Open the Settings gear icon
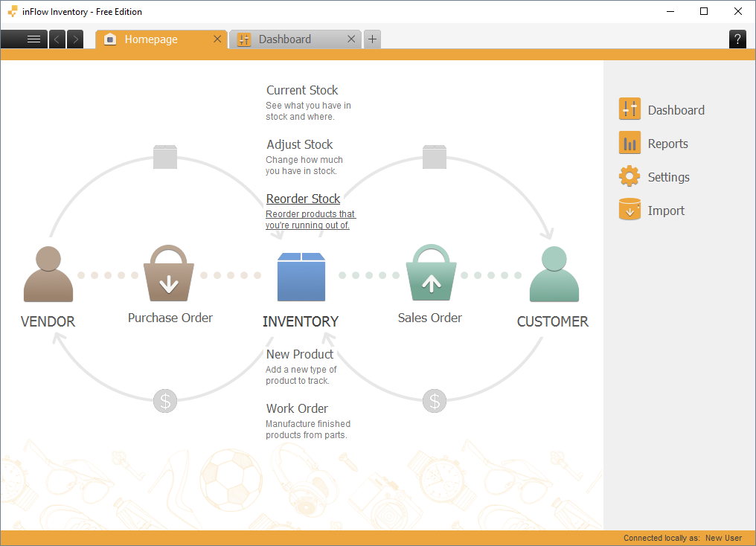This screenshot has width=756, height=546. [630, 176]
